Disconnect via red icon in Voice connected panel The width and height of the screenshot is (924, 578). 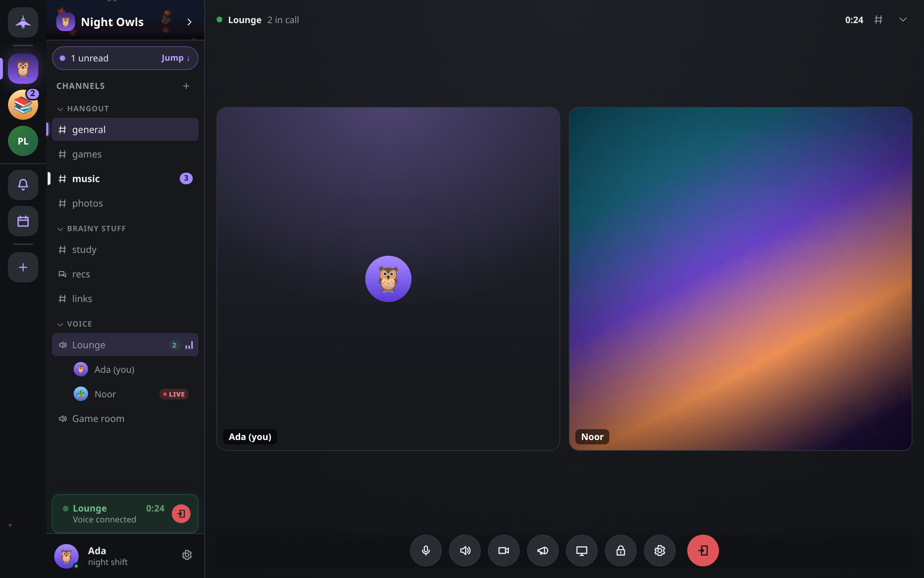tap(181, 514)
